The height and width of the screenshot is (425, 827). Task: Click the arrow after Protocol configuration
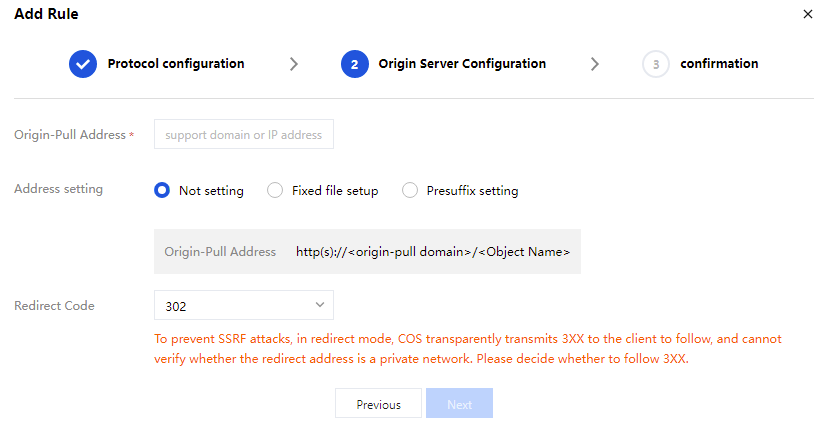click(293, 64)
